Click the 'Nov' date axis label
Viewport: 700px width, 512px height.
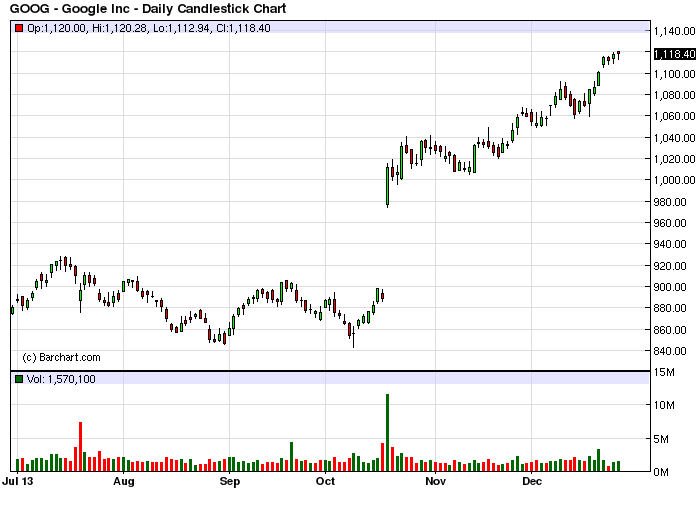[x=435, y=481]
